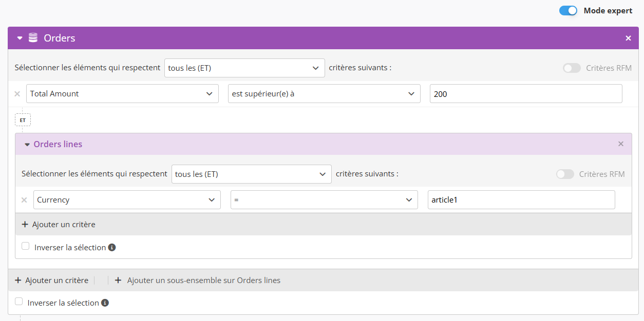
Task: Remove the Total Amount criterion
Action: 17,94
